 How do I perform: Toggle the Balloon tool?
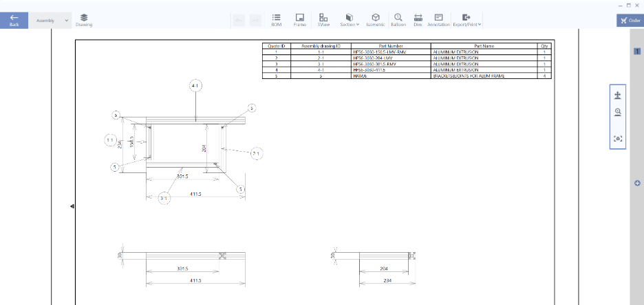[398, 20]
